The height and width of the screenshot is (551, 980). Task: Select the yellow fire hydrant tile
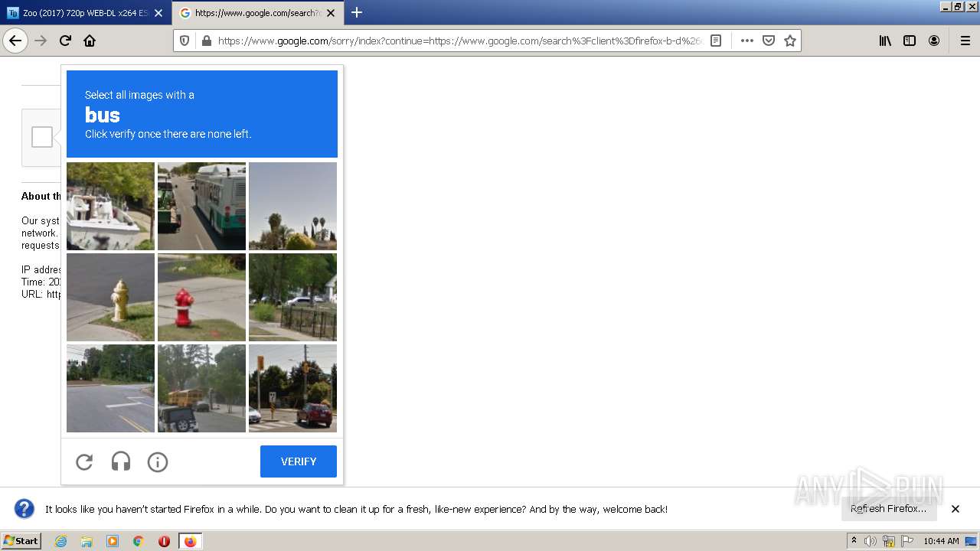[110, 297]
